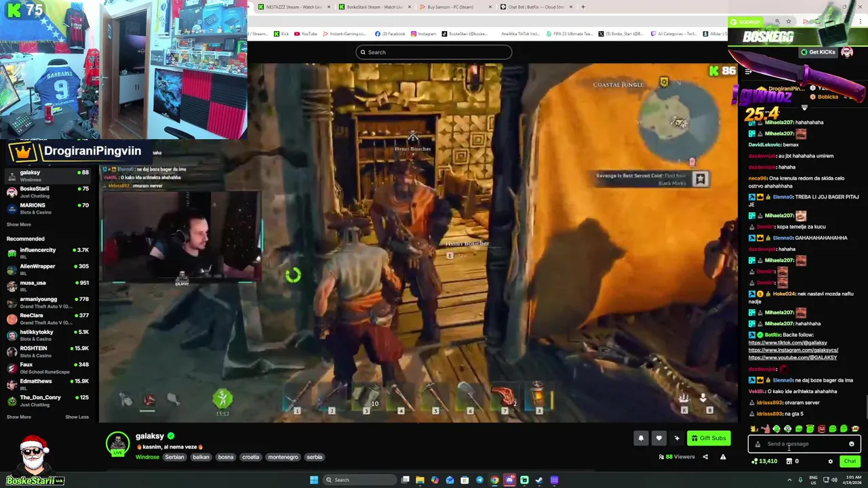Select the bosna tag

(x=226, y=457)
